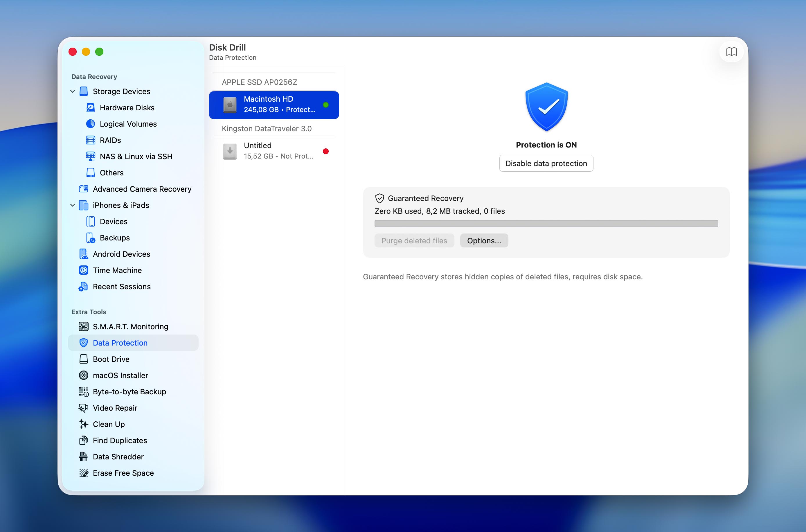Screen dimensions: 806x532
Task: Click the iPhones & iPads icon
Action: click(x=83, y=205)
